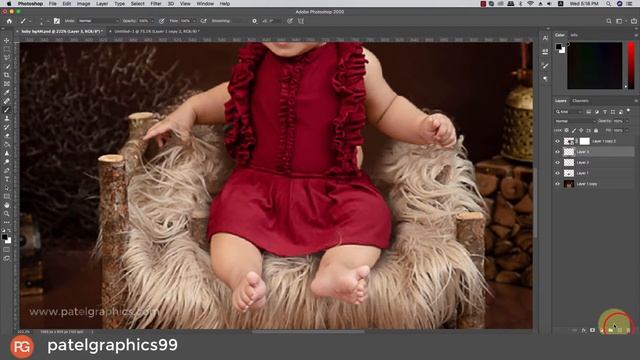Select the Hand tool
The image size is (640, 360).
pyautogui.click(x=7, y=205)
